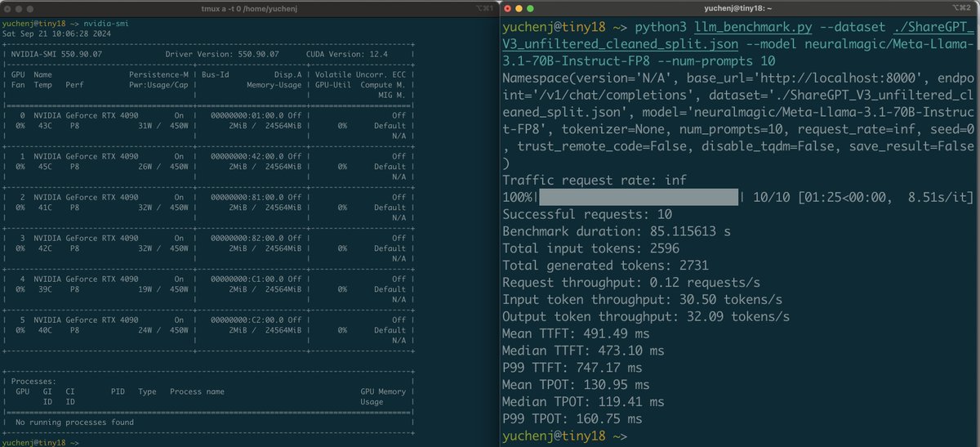Click the empty prompt at bottom of tmux window
980x447 pixels.
pyautogui.click(x=41, y=442)
